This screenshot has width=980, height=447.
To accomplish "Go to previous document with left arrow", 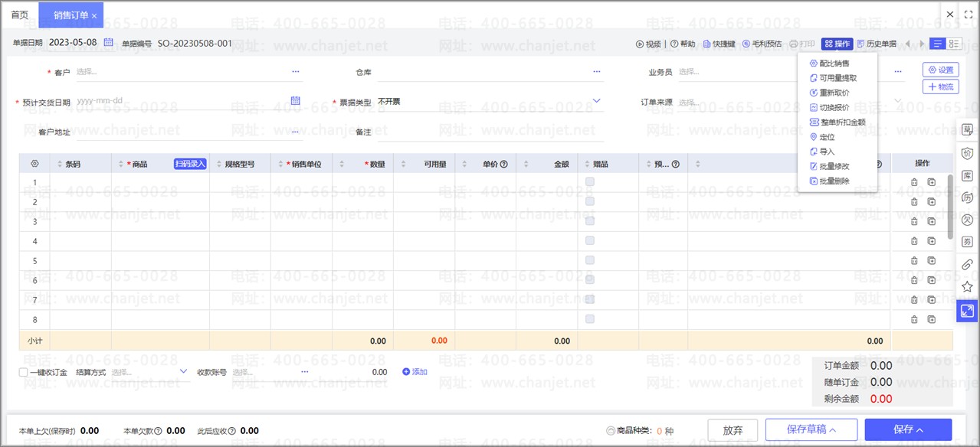I will tap(908, 44).
